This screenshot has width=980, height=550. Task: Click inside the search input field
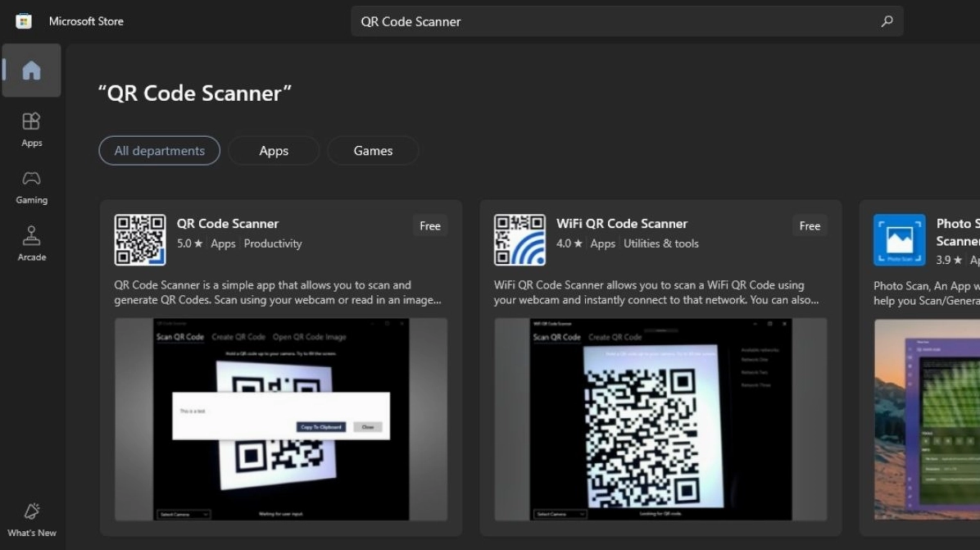coord(574,21)
